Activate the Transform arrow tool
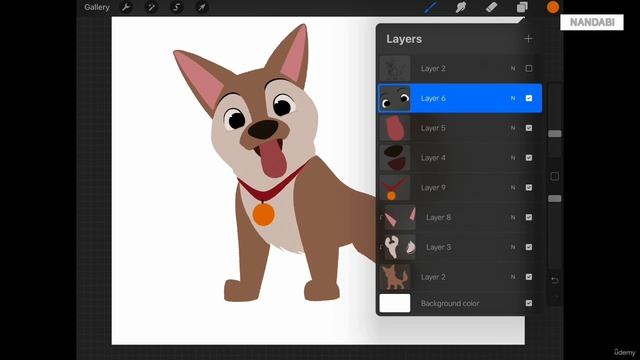 202,7
